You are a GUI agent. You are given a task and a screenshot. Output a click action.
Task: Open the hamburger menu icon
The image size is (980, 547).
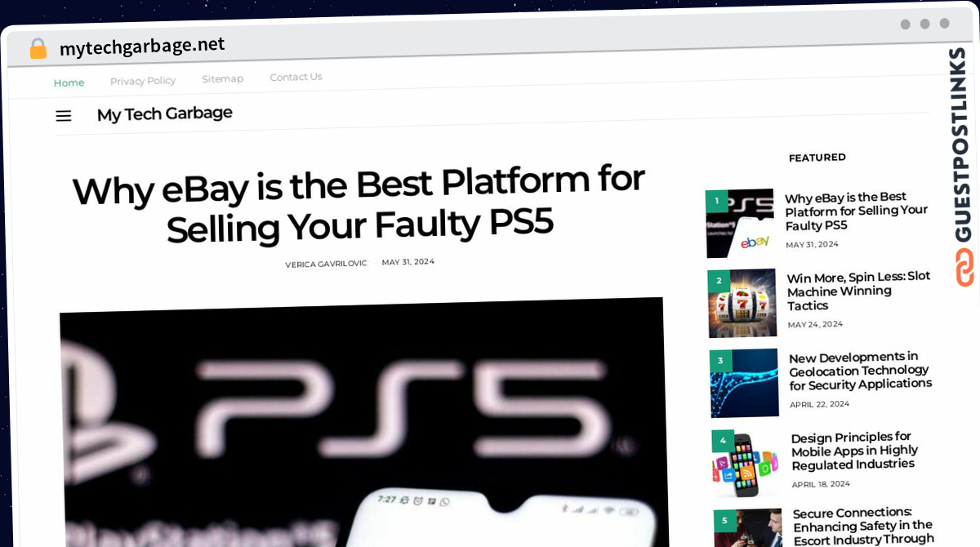click(x=64, y=116)
